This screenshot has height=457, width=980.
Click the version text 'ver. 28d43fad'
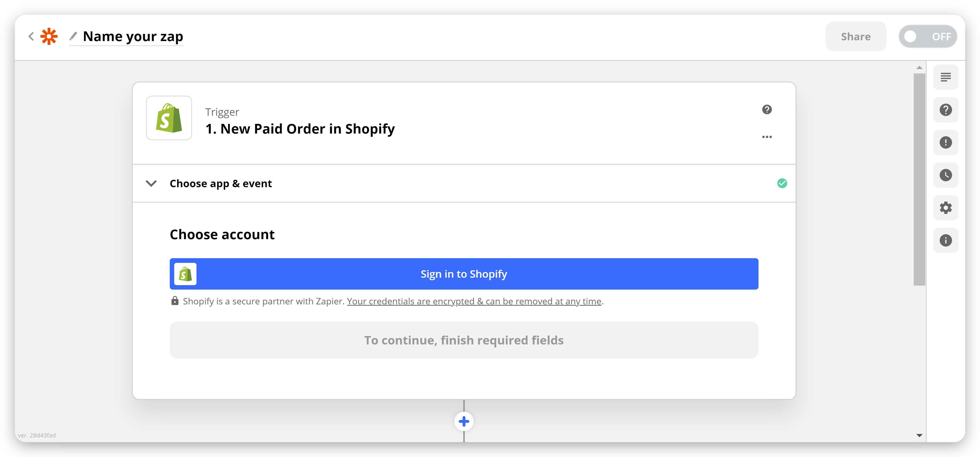tap(37, 435)
